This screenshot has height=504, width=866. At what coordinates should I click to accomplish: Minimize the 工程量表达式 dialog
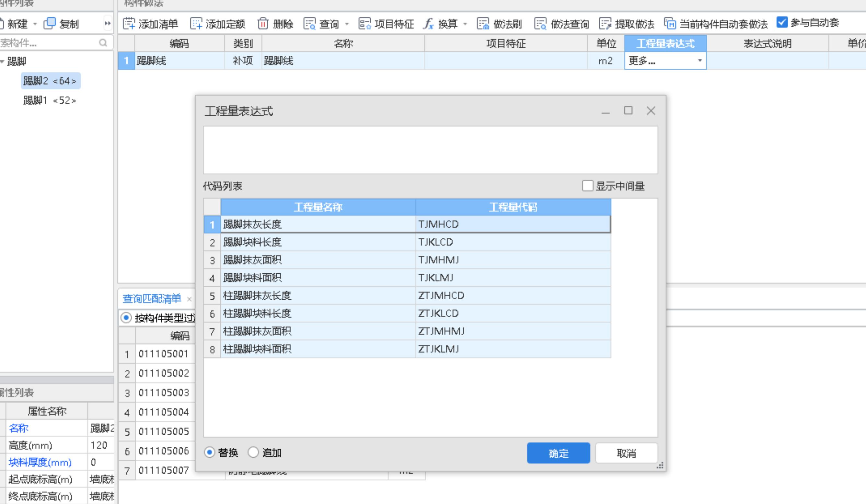pyautogui.click(x=606, y=112)
